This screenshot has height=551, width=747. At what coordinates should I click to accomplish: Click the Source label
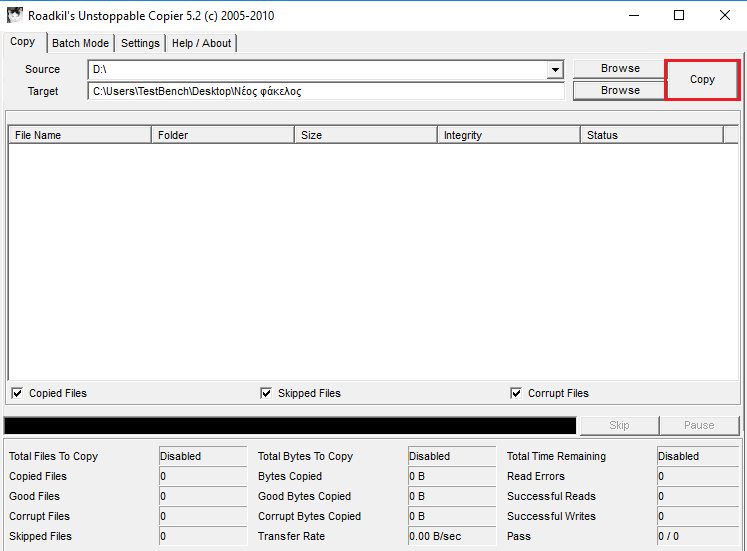42,70
